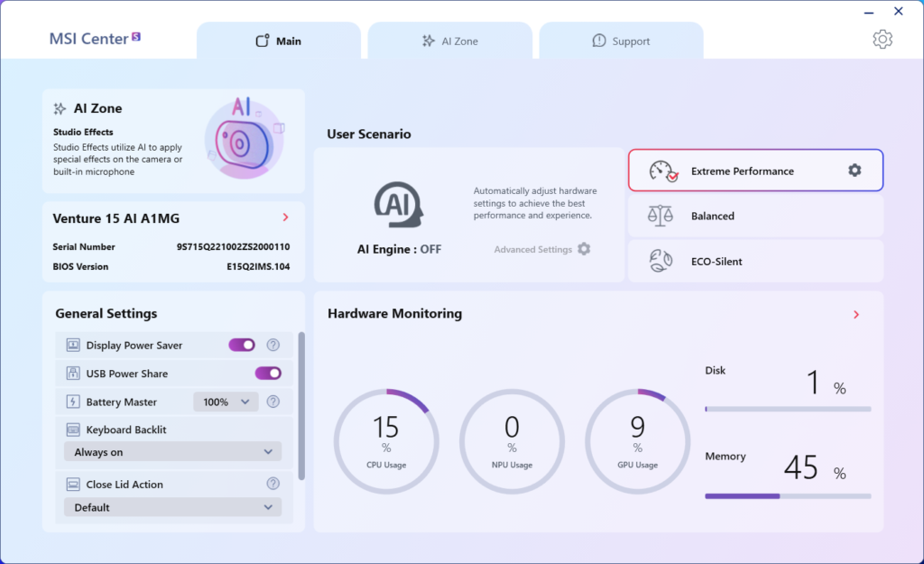Screen dimensions: 924x564
Task: Open the Close Lid Action Default dropdown
Action: pyautogui.click(x=172, y=507)
